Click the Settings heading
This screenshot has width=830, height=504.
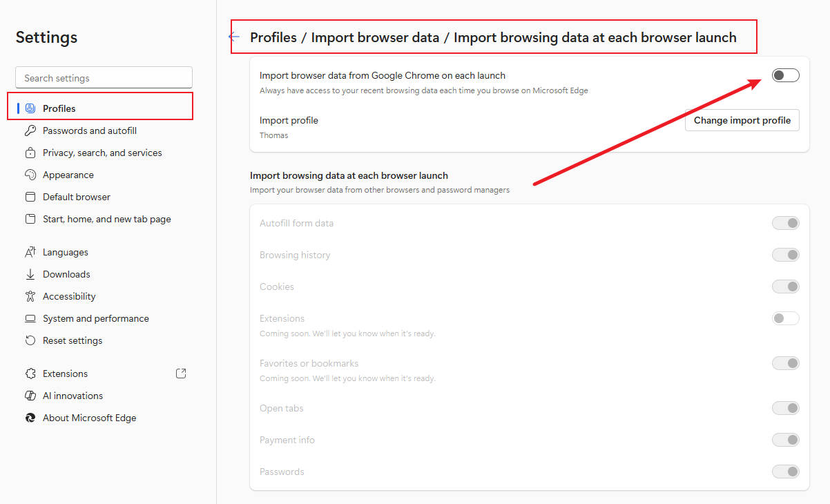(46, 37)
